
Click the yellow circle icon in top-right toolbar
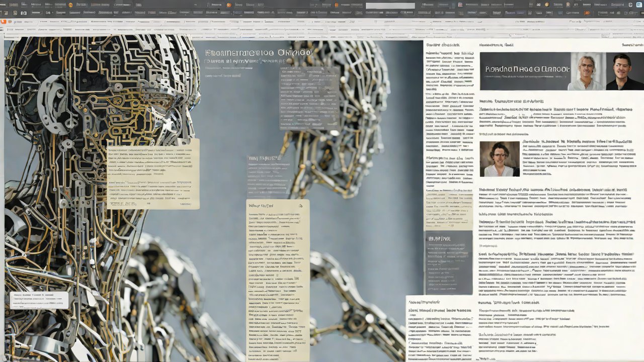pyautogui.click(x=547, y=5)
